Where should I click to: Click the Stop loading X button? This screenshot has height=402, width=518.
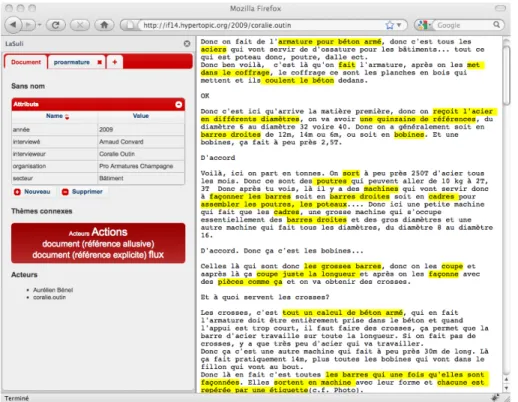point(80,25)
